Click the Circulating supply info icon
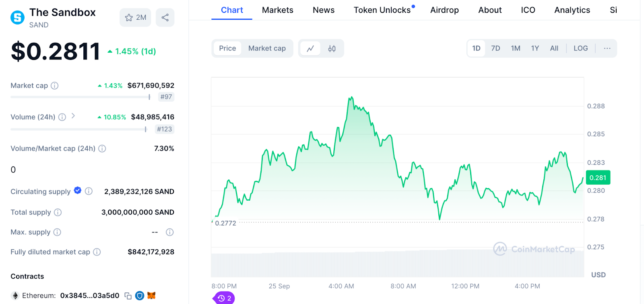 pyautogui.click(x=89, y=191)
